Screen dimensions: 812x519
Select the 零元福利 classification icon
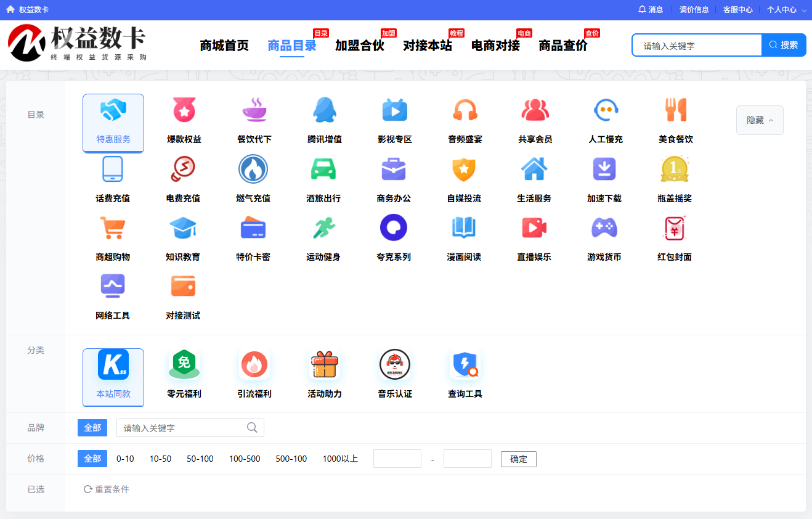[x=184, y=372]
